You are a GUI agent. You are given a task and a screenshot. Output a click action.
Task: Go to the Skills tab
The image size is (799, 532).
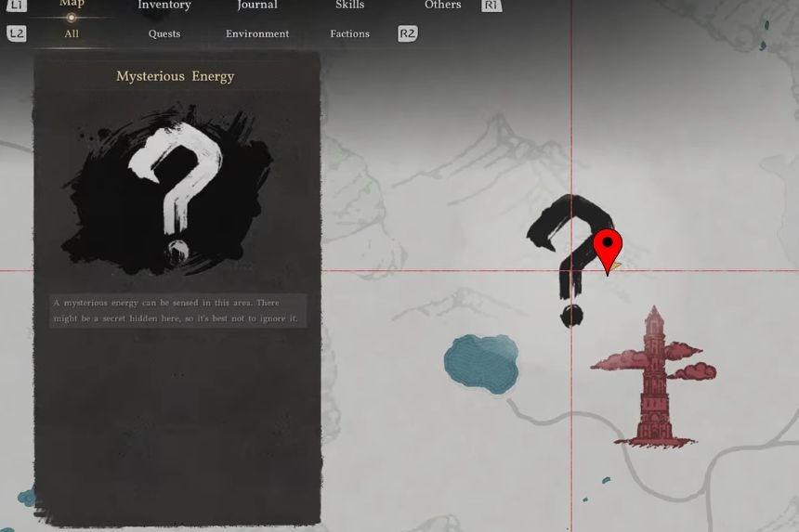click(349, 6)
